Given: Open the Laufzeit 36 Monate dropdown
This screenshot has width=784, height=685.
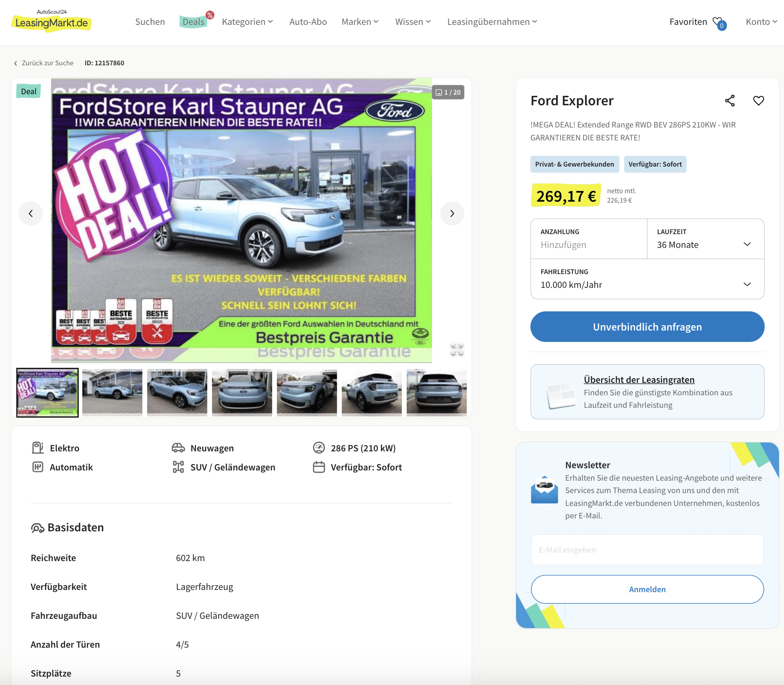Looking at the screenshot, I should pos(706,239).
